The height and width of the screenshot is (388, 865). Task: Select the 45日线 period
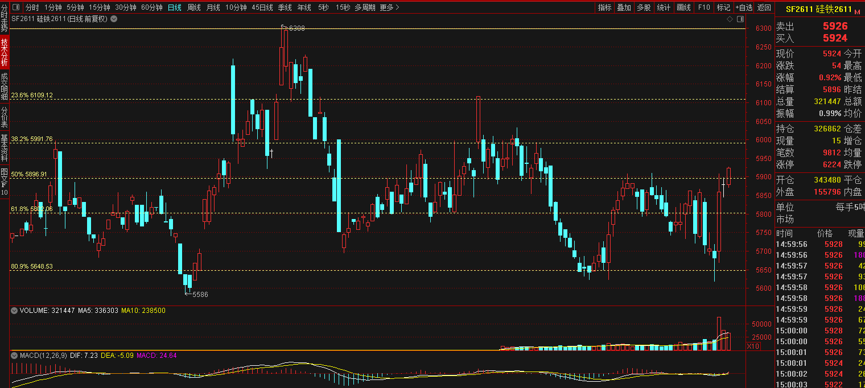coord(262,8)
